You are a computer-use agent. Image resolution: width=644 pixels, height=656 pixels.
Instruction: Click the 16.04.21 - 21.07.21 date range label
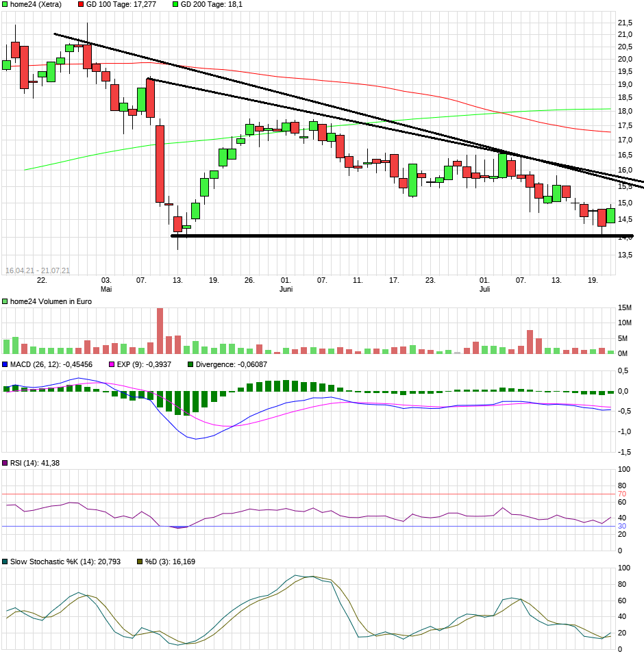pos(36,264)
